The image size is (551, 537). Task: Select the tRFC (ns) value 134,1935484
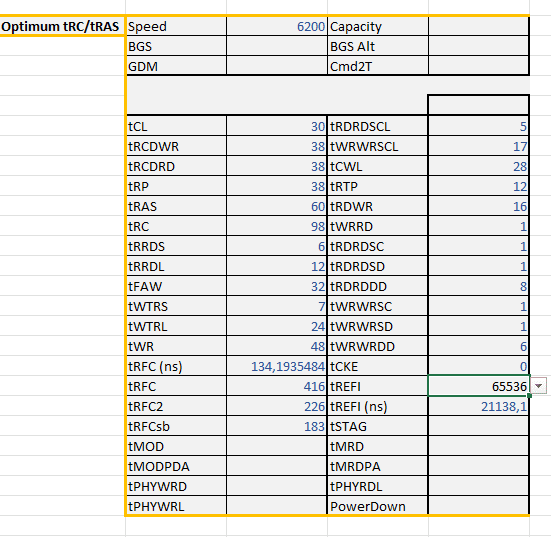(277, 366)
